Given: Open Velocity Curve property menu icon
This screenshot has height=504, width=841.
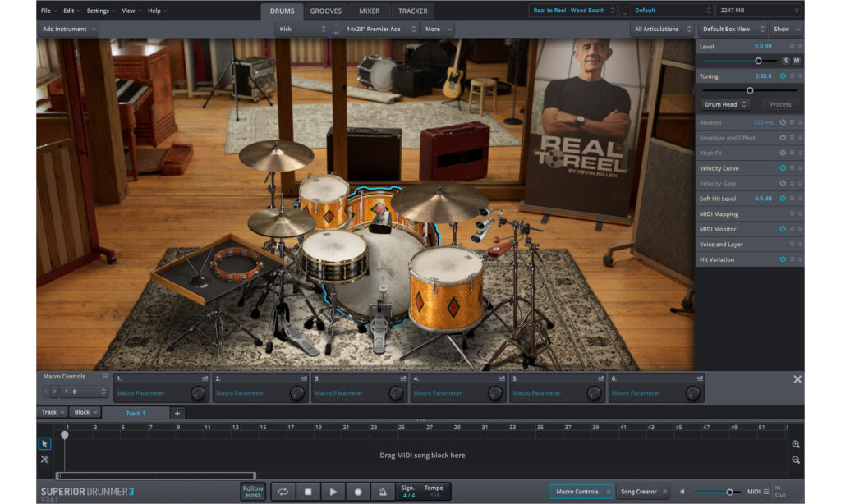Looking at the screenshot, I should (792, 167).
